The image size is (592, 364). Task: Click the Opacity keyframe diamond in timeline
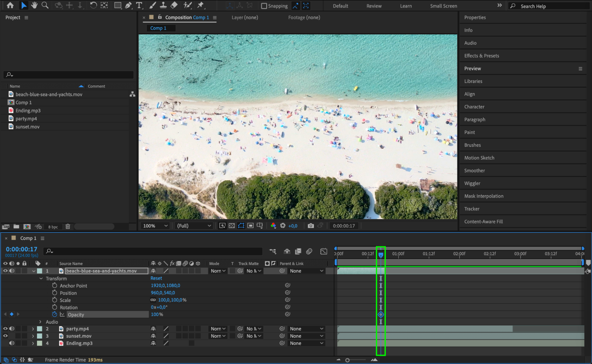(x=381, y=315)
